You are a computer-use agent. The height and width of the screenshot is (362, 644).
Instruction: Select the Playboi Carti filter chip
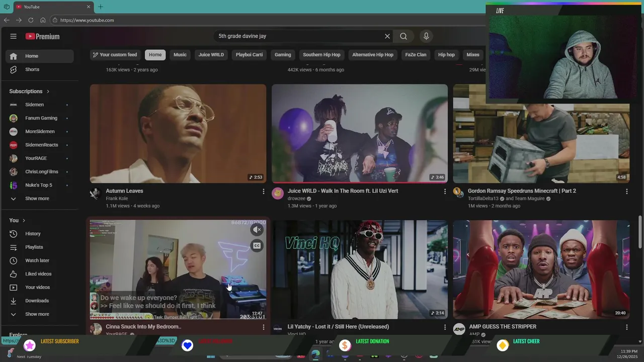point(249,55)
